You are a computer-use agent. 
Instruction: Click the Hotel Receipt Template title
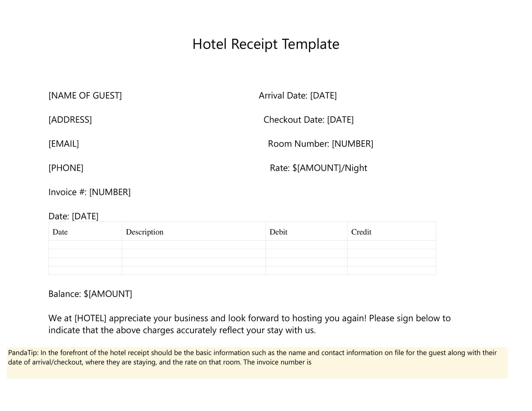(x=266, y=44)
